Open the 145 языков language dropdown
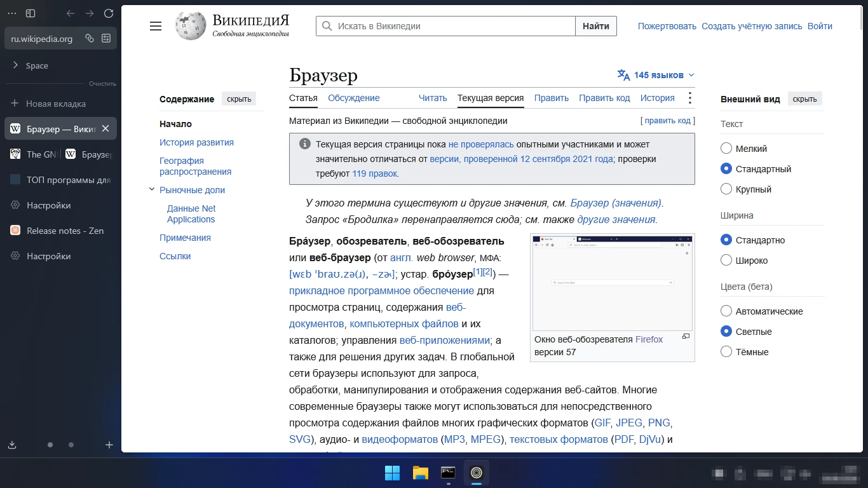Viewport: 868px width, 488px height. (656, 75)
